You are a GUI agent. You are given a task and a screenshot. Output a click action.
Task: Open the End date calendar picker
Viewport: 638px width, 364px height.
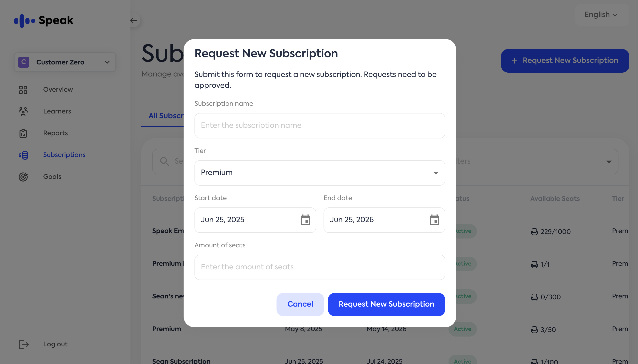pos(434,220)
